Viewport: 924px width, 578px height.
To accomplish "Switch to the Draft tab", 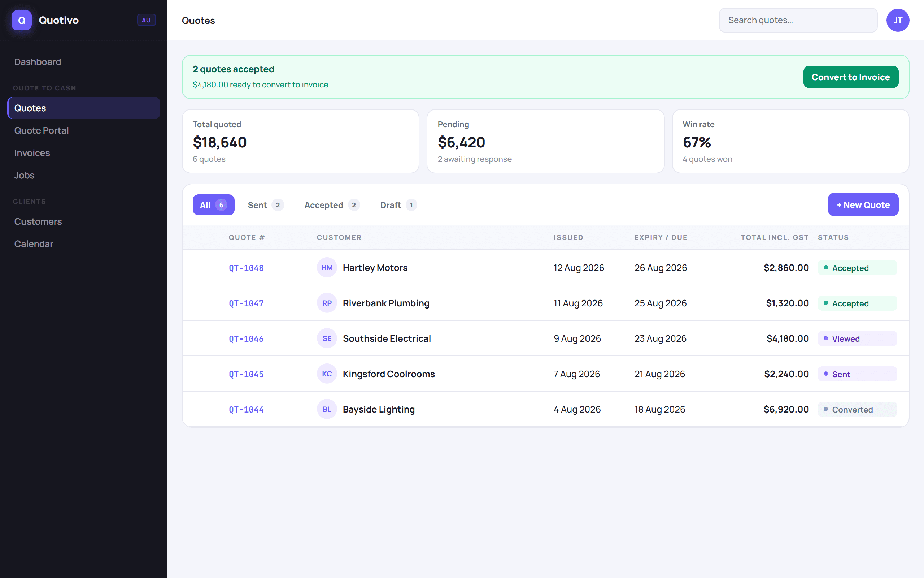I will click(398, 205).
